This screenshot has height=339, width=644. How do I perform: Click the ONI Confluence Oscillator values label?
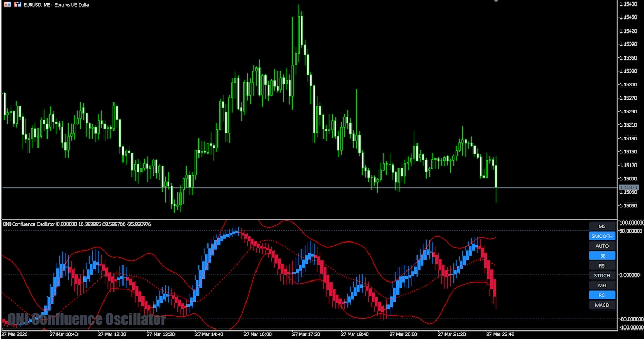pyautogui.click(x=78, y=224)
